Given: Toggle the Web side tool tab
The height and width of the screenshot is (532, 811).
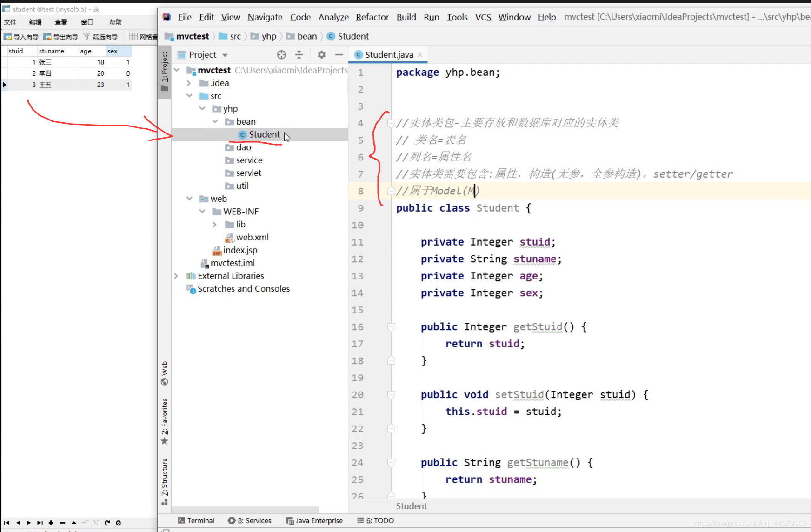Looking at the screenshot, I should coord(165,373).
